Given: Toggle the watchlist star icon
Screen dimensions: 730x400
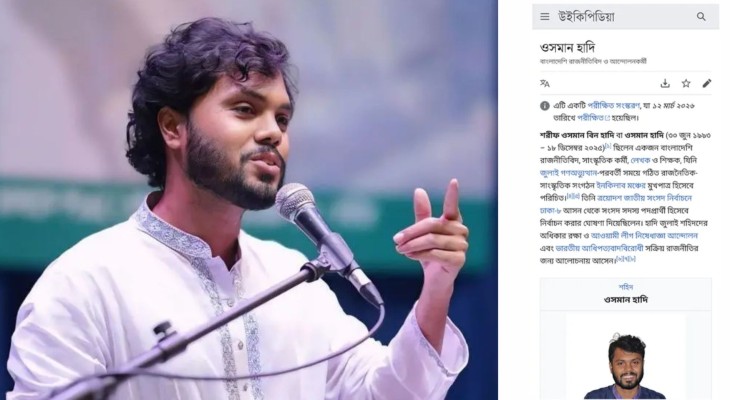Looking at the screenshot, I should click(686, 83).
